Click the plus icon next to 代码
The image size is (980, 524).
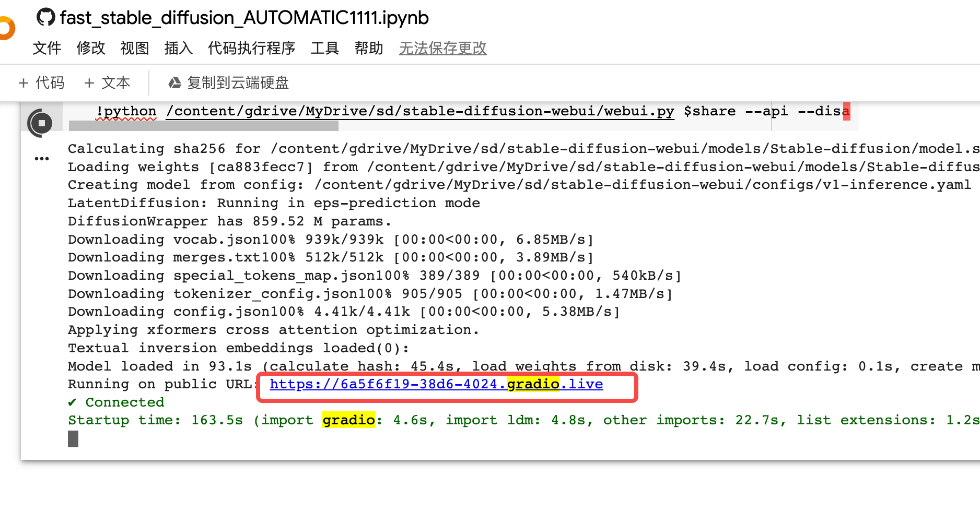point(23,82)
